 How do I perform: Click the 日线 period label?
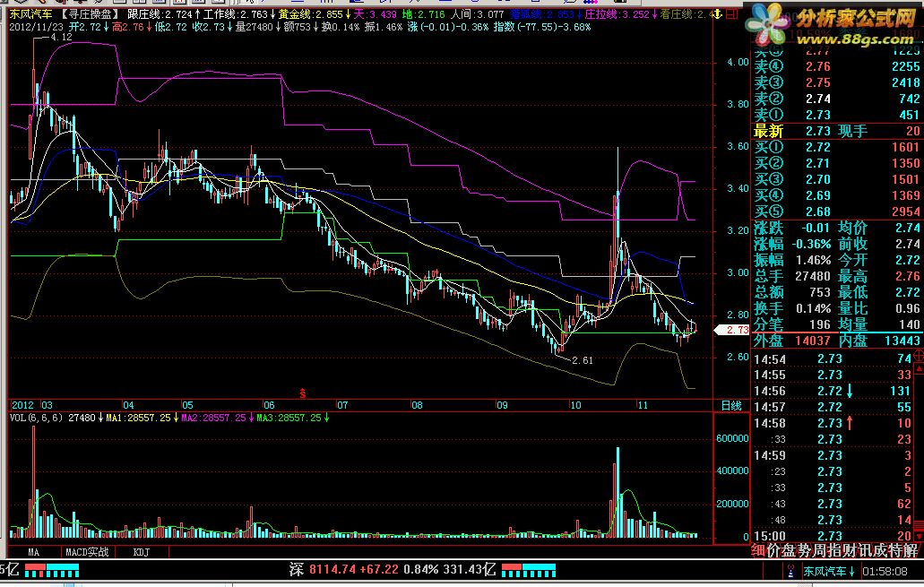click(x=731, y=405)
